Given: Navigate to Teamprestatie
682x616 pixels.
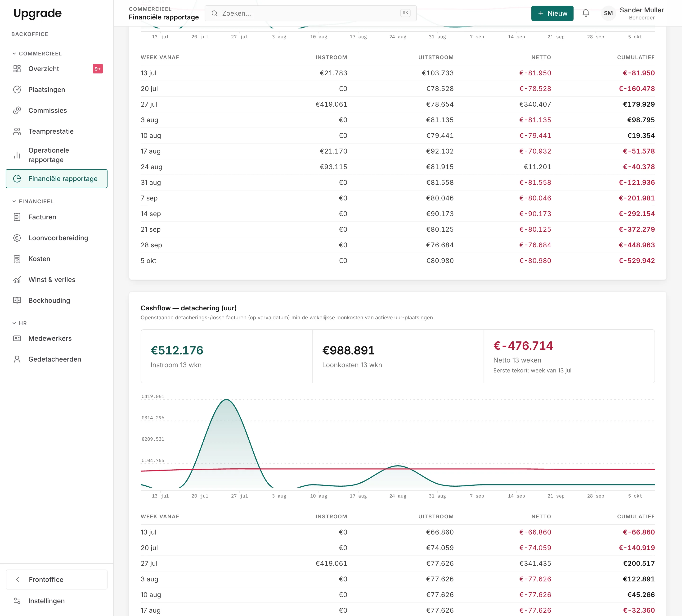Looking at the screenshot, I should [x=57, y=131].
